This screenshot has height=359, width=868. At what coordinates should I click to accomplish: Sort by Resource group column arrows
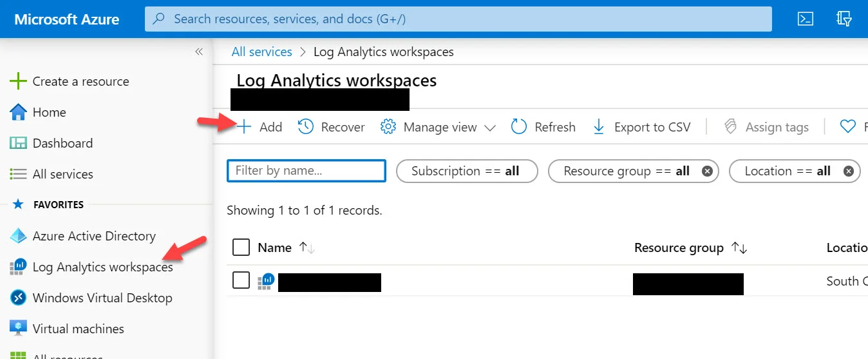pos(739,248)
